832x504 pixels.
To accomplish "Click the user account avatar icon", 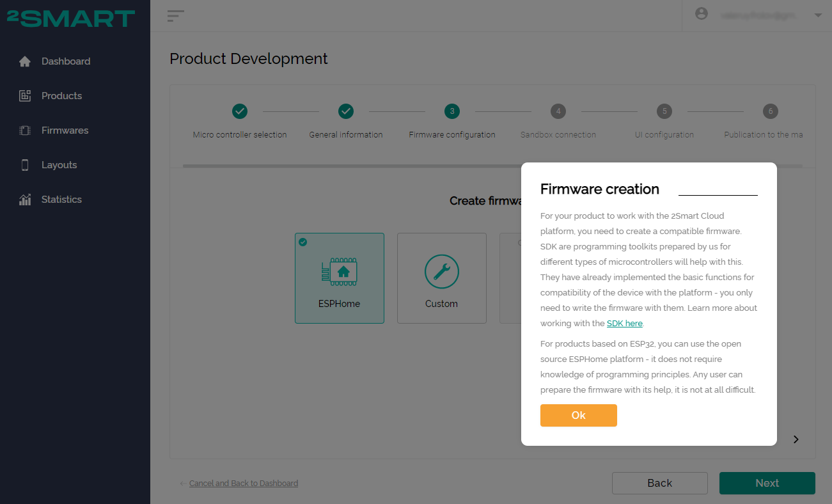I will tap(702, 14).
